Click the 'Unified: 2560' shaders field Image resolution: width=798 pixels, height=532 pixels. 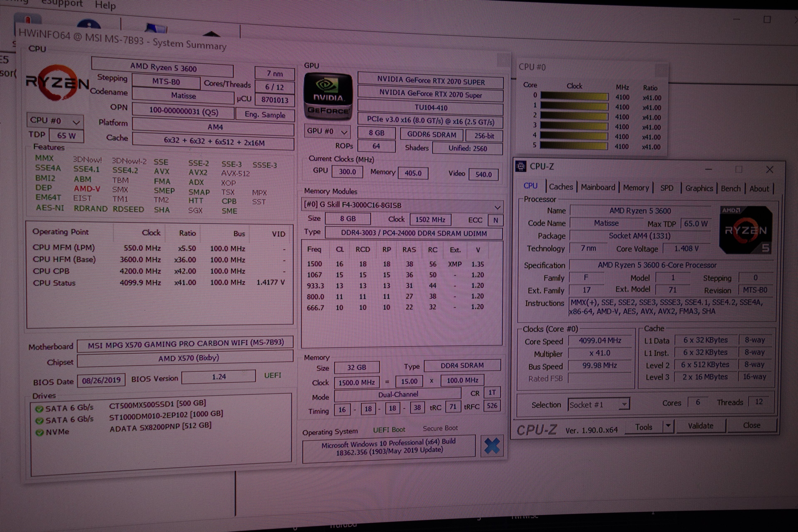point(467,148)
